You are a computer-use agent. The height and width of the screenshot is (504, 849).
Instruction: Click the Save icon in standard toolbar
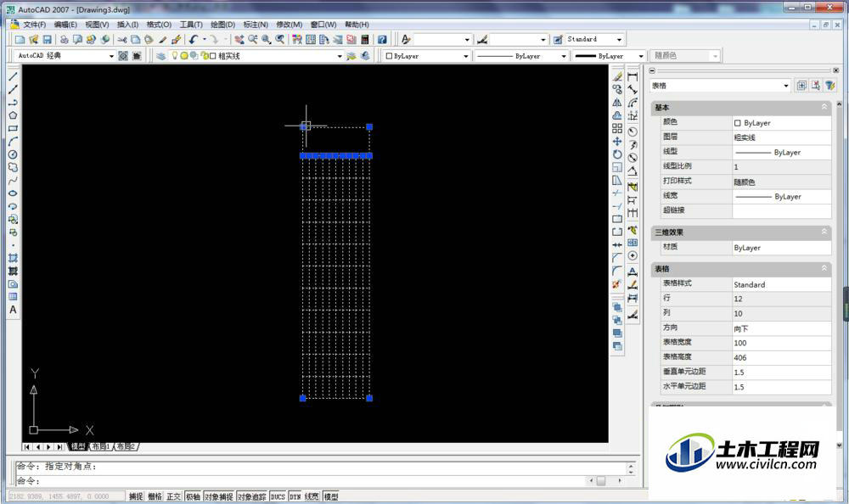pyautogui.click(x=47, y=40)
